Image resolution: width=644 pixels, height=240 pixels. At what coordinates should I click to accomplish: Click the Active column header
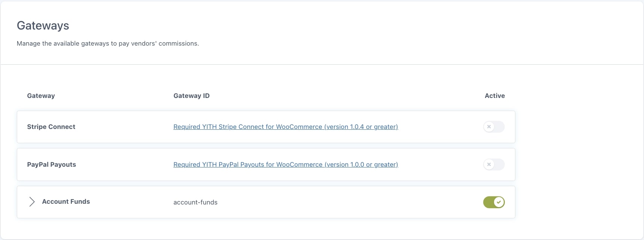pyautogui.click(x=494, y=96)
